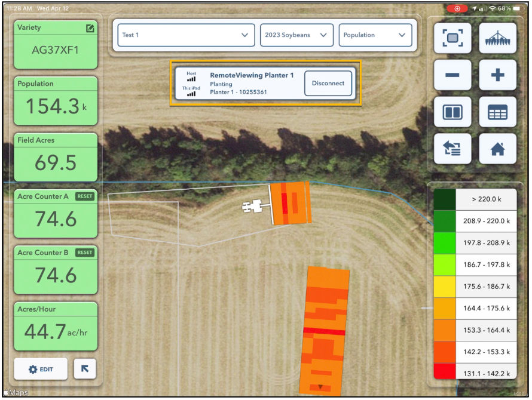Open the planter implement icon button
This screenshot has width=532, height=400.
(x=497, y=38)
